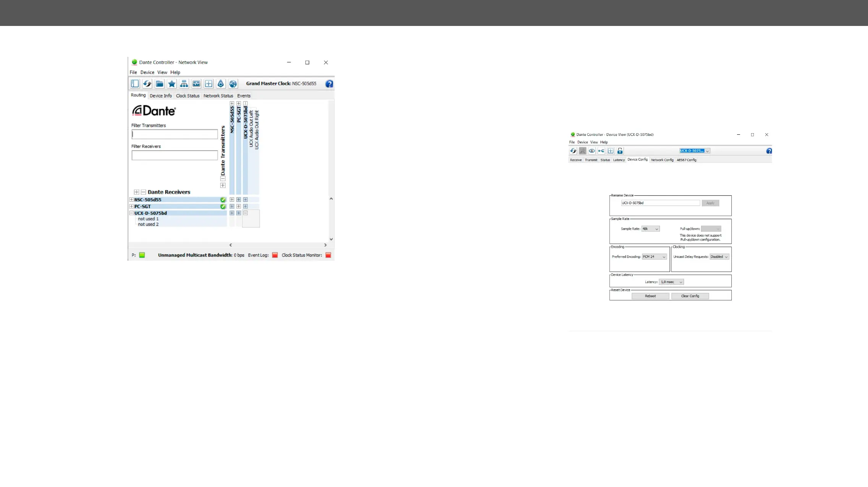Expand all Dante Receivers with plus box
The height and width of the screenshot is (487, 868).
136,192
